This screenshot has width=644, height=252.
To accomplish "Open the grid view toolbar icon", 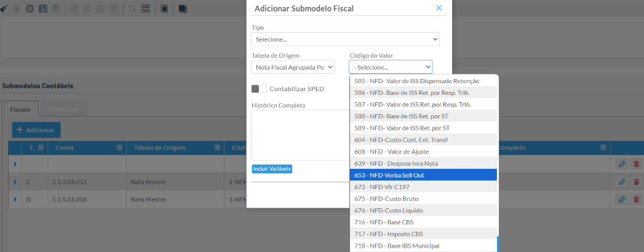I will (146, 9).
